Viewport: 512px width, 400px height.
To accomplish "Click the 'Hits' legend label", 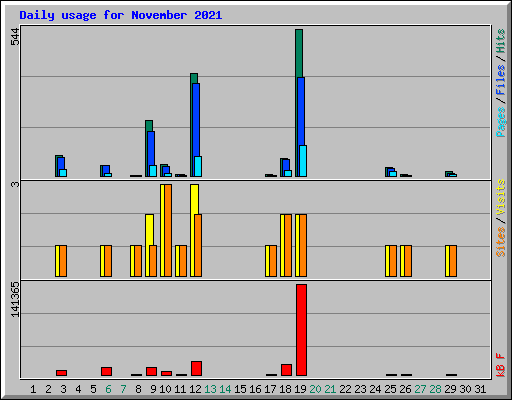I will (500, 41).
